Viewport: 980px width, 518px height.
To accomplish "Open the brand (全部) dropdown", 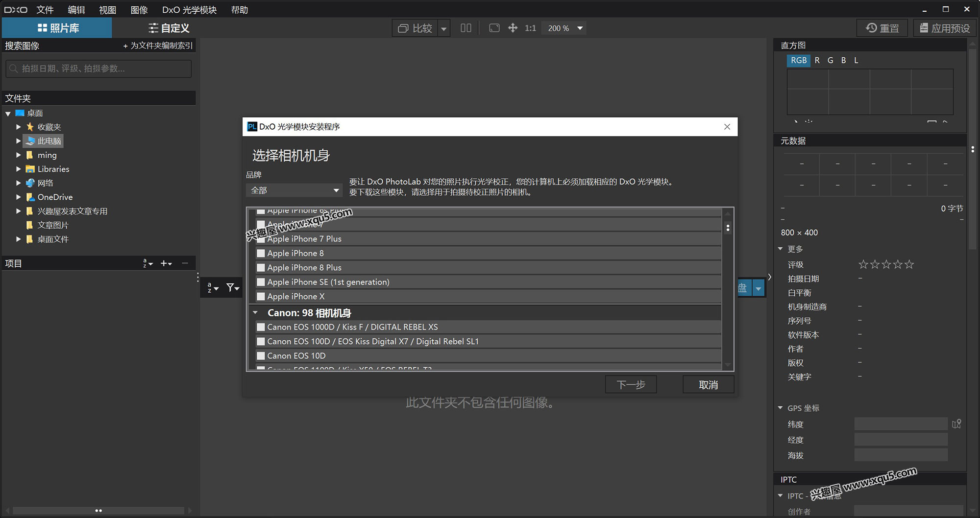I will point(294,190).
